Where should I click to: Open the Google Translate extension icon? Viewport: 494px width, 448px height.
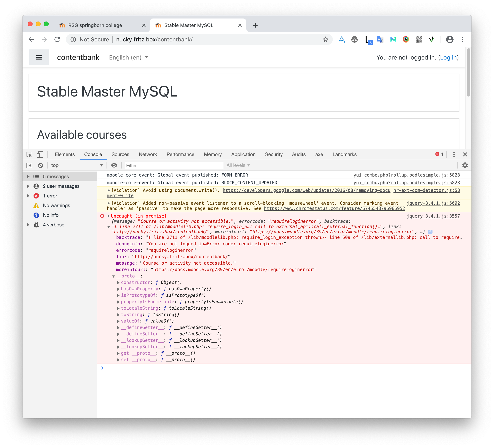pyautogui.click(x=380, y=39)
